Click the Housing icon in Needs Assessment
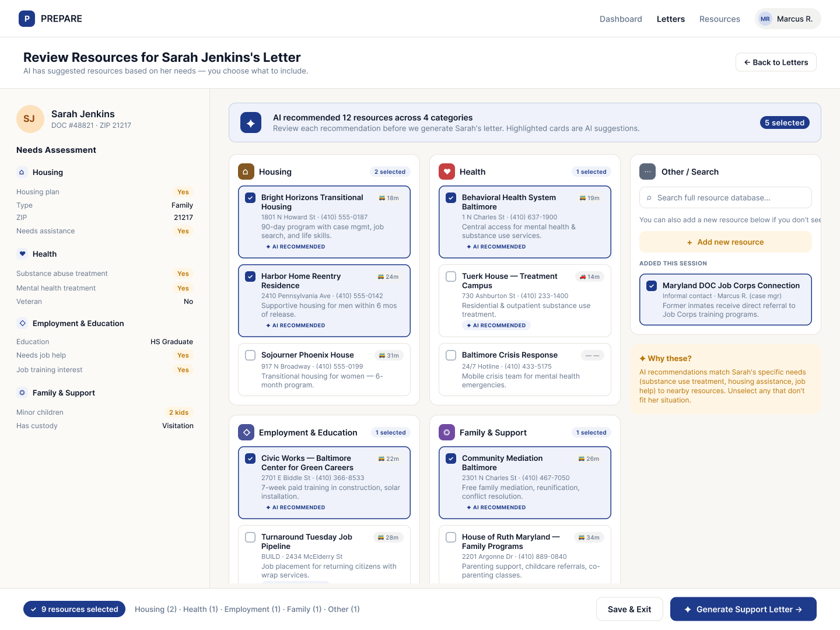This screenshot has height=630, width=840. coord(22,172)
